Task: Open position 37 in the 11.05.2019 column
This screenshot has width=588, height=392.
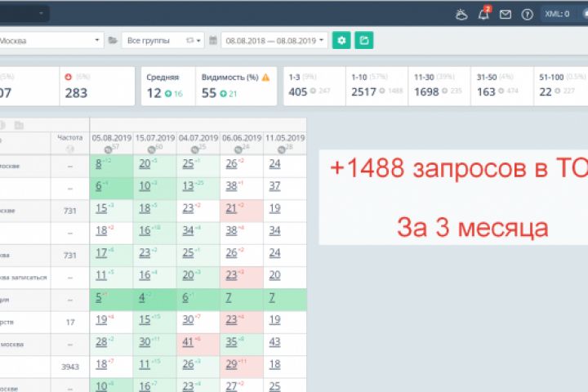Action: click(275, 186)
